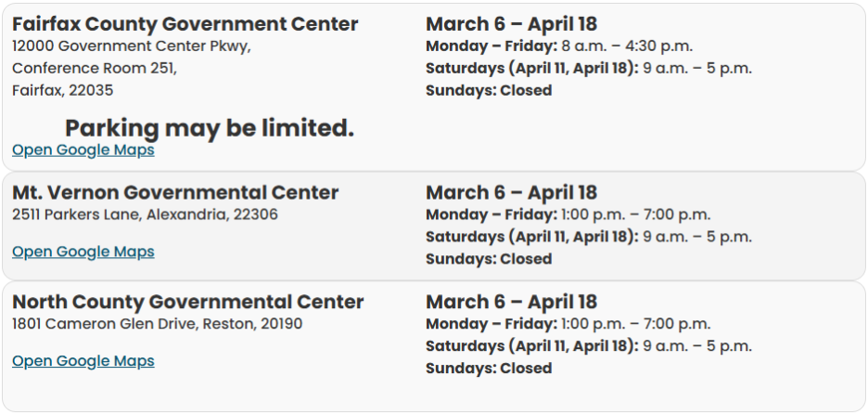
Task: Select the Conference Room 251 text
Action: (95, 68)
